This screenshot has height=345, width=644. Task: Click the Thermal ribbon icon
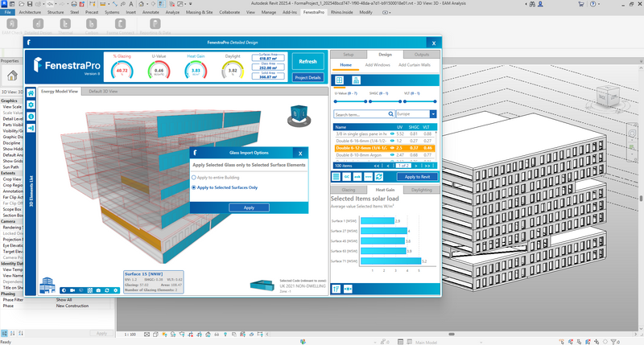[x=65, y=24]
